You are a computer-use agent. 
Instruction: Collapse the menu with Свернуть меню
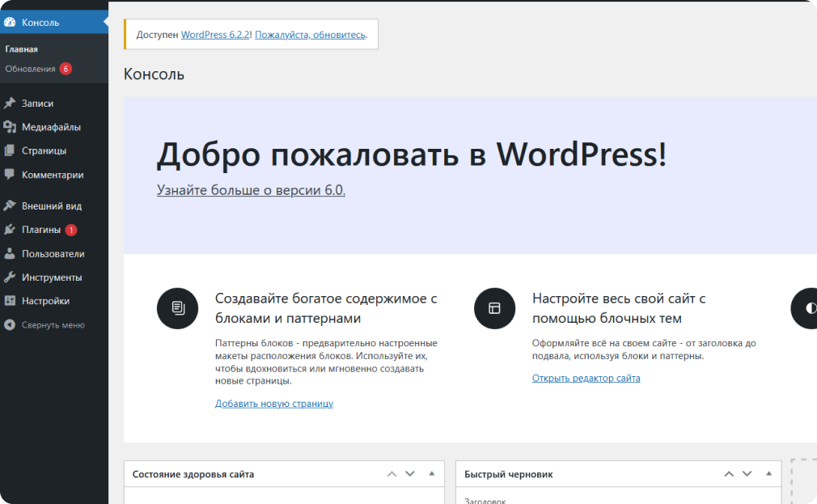point(44,325)
